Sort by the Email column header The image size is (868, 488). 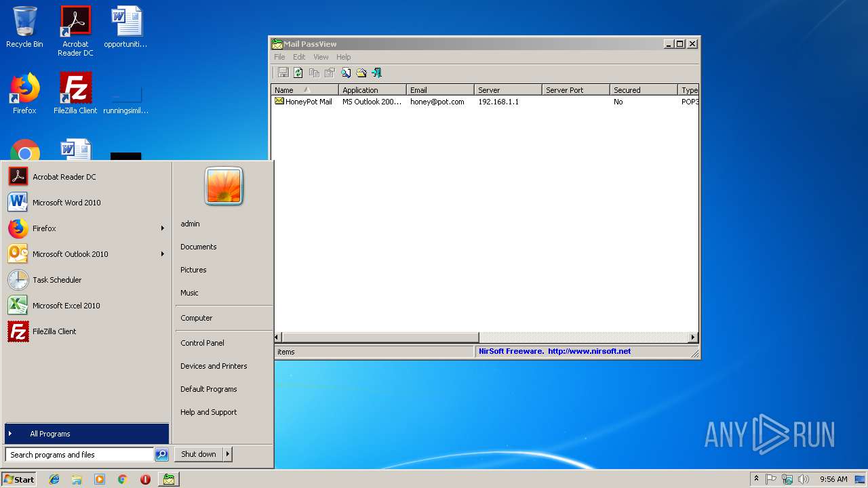pos(440,89)
